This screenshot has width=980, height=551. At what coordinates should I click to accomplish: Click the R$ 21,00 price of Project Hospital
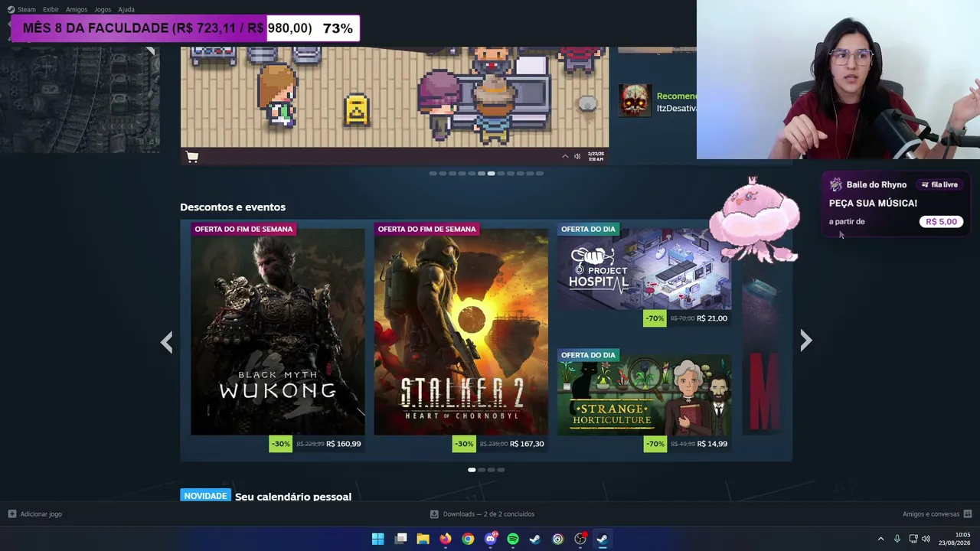[x=712, y=318]
